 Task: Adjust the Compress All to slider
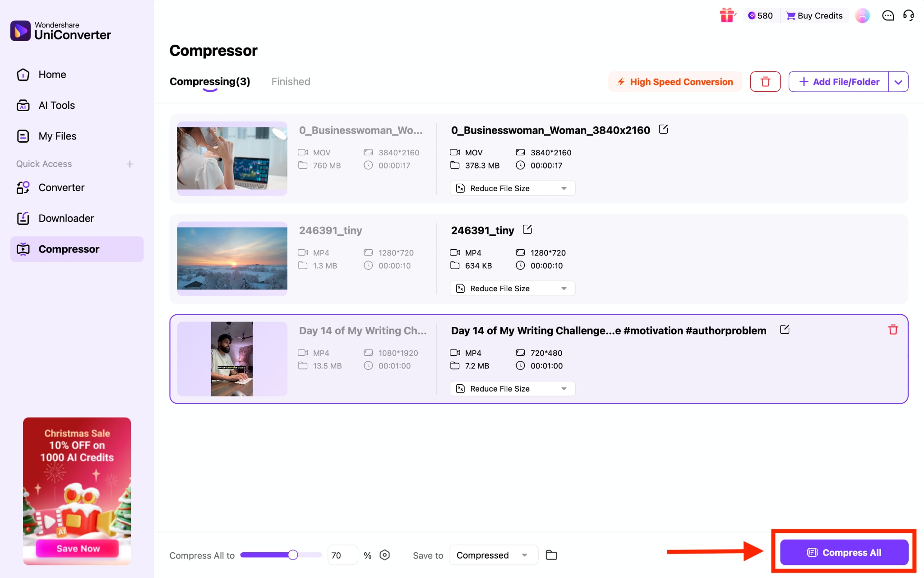pyautogui.click(x=293, y=555)
